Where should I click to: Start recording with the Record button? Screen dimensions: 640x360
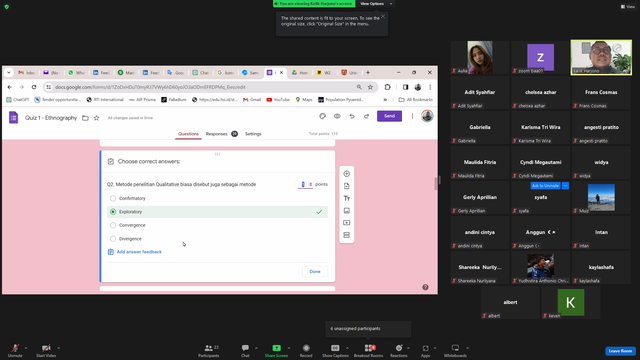[306, 350]
